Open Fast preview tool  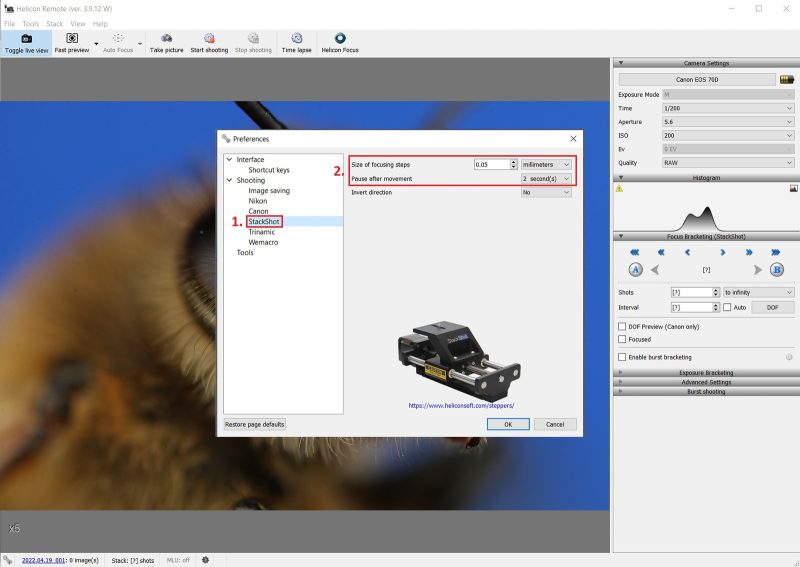72,43
